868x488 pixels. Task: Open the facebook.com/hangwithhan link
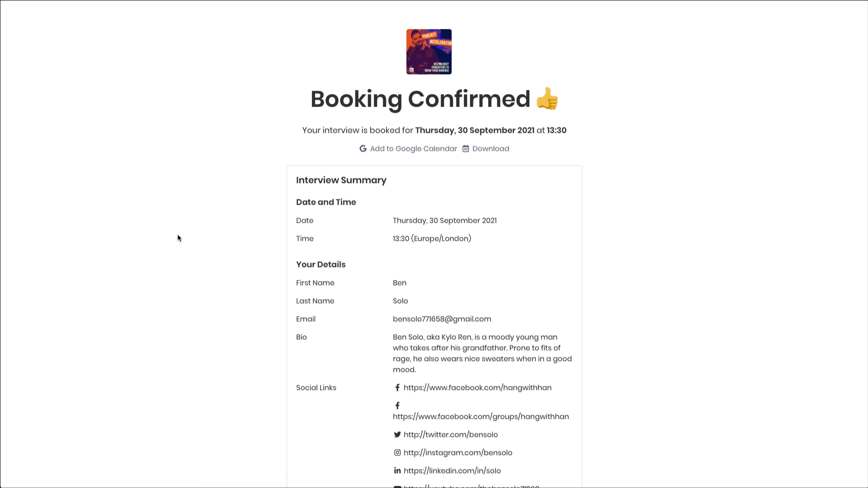click(477, 388)
